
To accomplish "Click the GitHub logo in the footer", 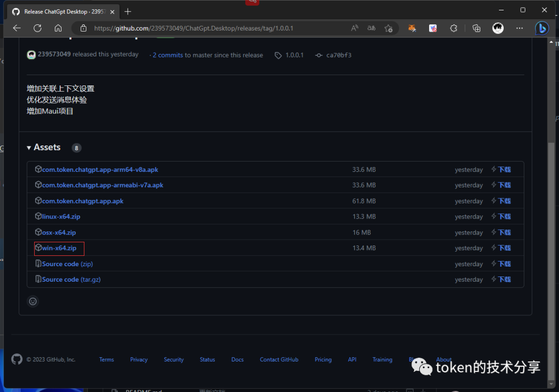I will [17, 359].
